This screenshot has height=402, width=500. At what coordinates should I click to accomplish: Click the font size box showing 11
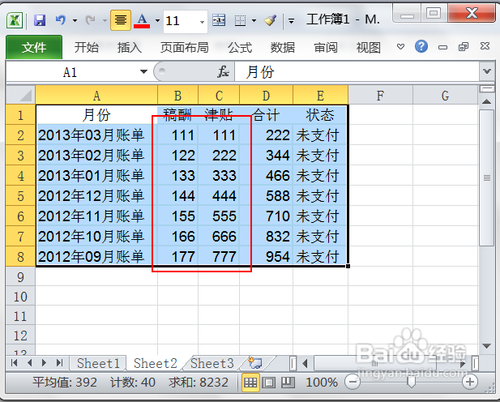pyautogui.click(x=180, y=21)
